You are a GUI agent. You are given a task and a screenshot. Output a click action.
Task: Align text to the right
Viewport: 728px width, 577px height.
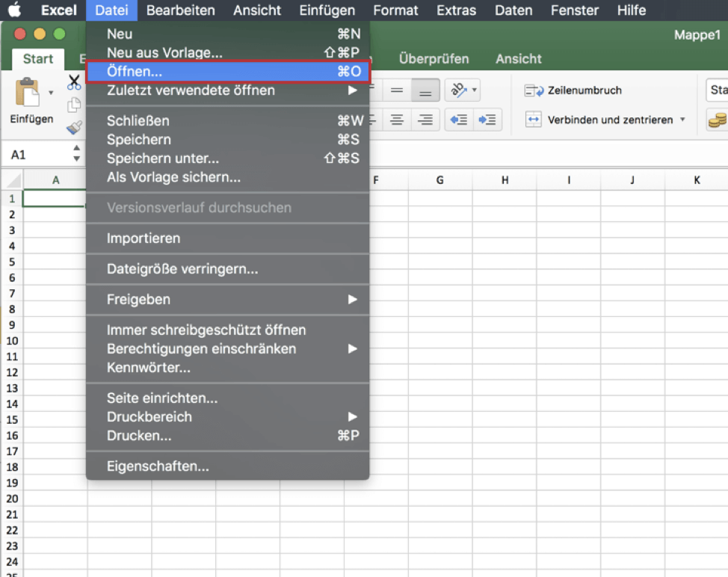(x=425, y=120)
